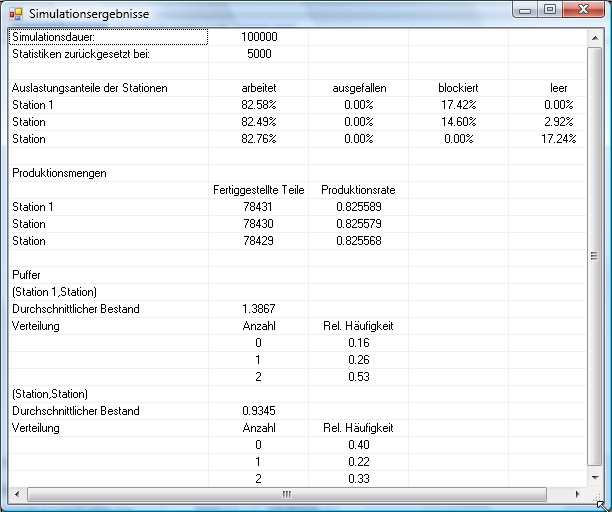Maximize the Simulationsergebnisse window
The image size is (612, 512).
point(550,9)
